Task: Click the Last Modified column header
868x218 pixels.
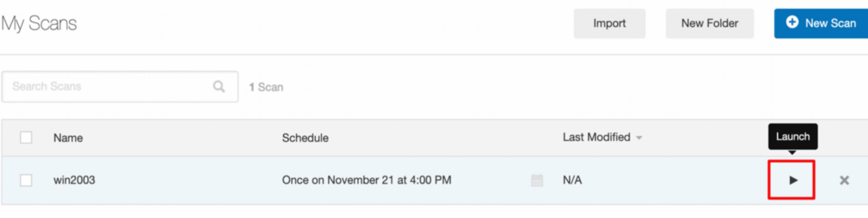Action: [x=596, y=137]
